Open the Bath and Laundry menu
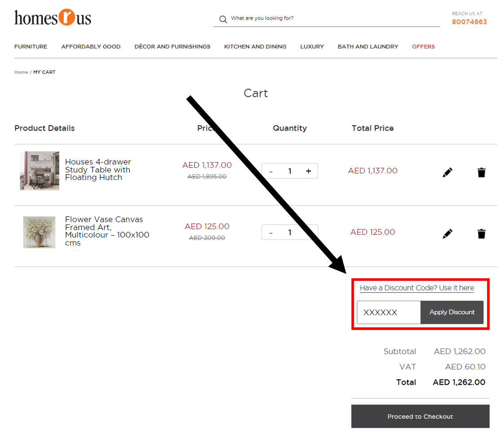This screenshot has height=430, width=504. pyautogui.click(x=368, y=47)
